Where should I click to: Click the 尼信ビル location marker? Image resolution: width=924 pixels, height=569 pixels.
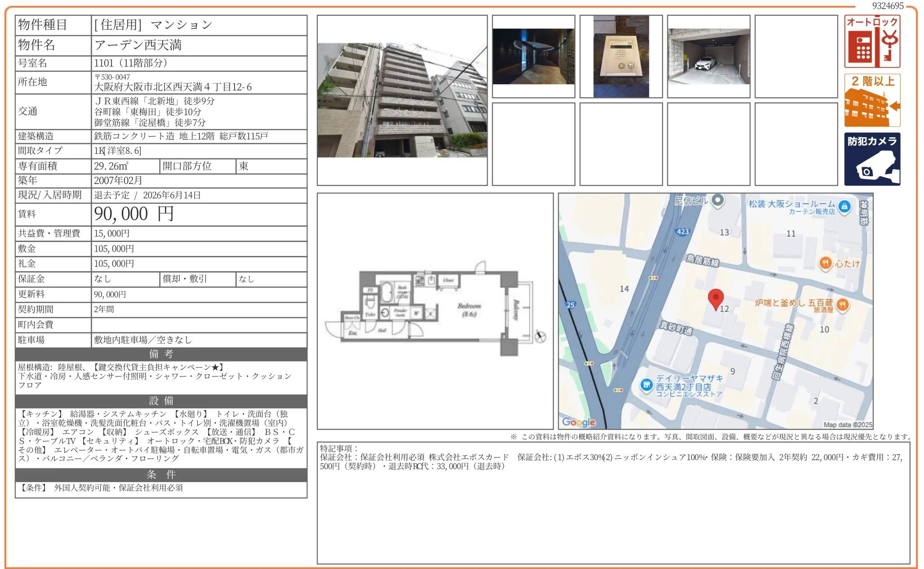coord(718,200)
